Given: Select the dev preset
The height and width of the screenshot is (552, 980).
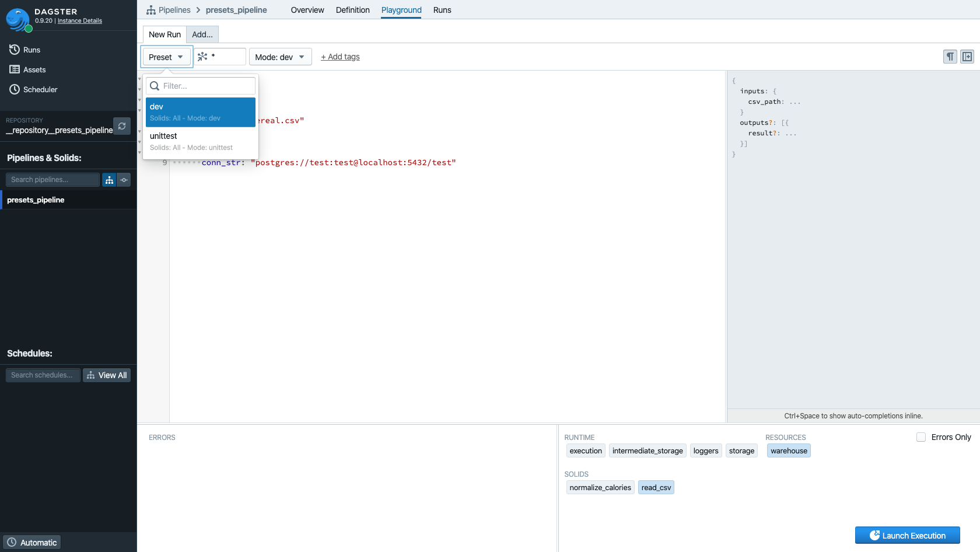Looking at the screenshot, I should 201,112.
